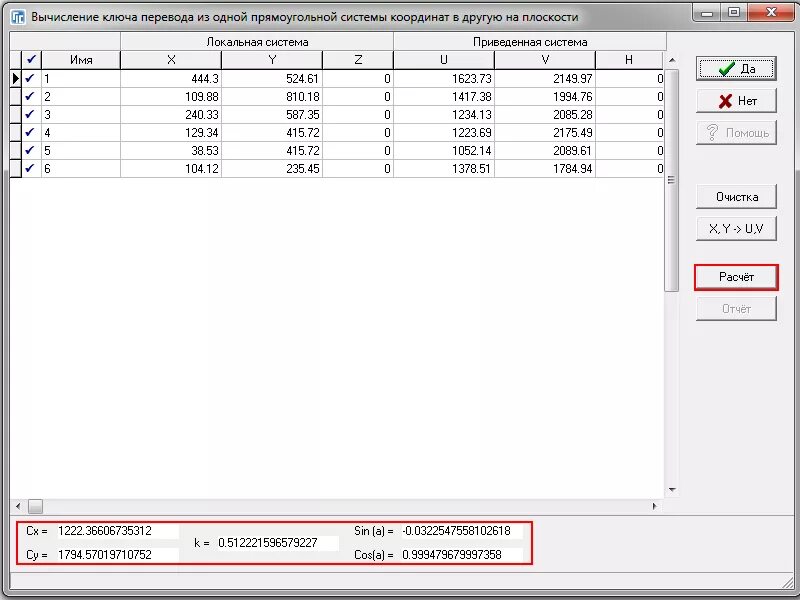The height and width of the screenshot is (600, 800).
Task: Click the Очистка button
Action: [736, 197]
